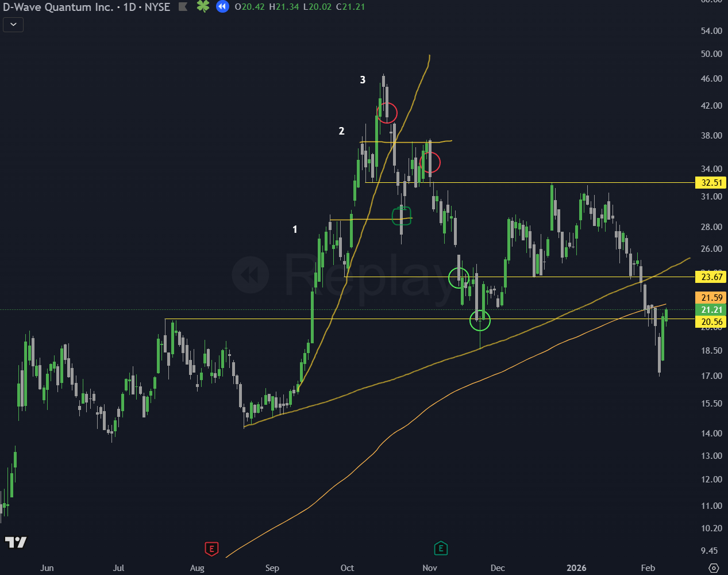Click the gray flag icon beside NYSE
This screenshot has width=728, height=575.
click(183, 7)
